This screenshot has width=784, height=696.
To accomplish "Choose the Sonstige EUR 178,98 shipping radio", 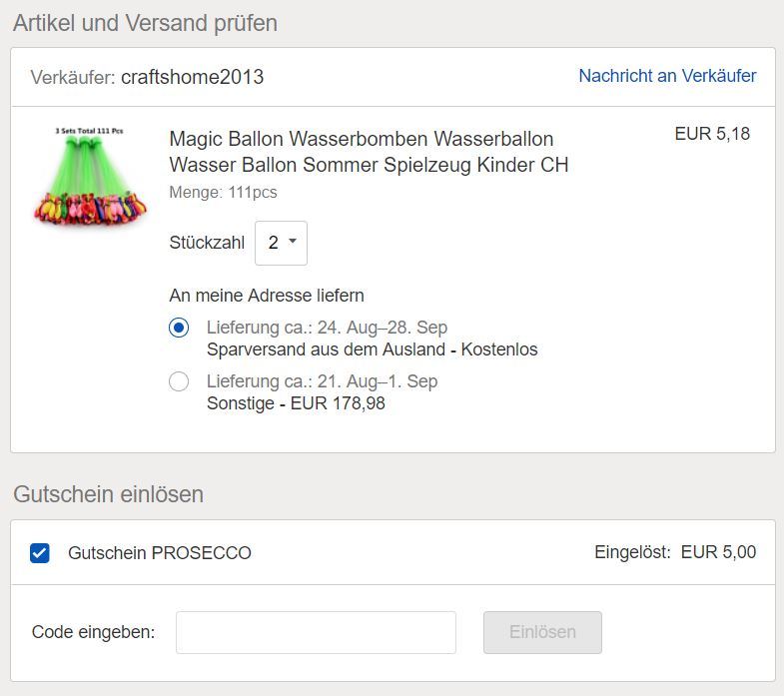I will point(179,381).
